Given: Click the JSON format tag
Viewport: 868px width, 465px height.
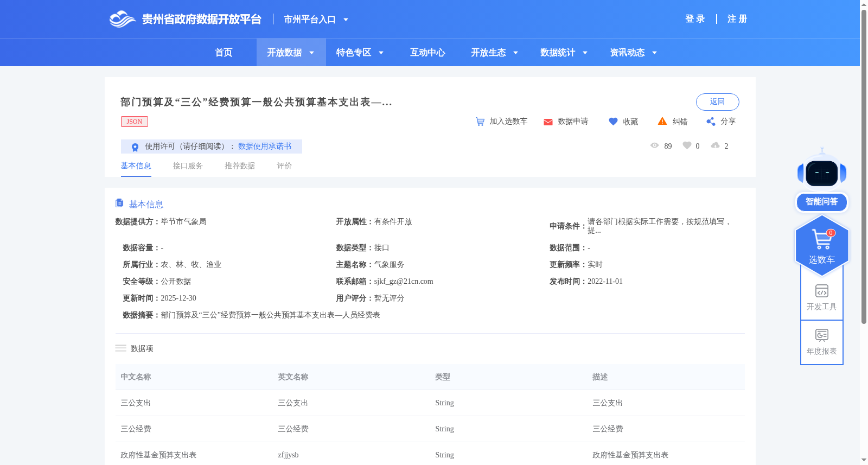Looking at the screenshot, I should coord(135,122).
